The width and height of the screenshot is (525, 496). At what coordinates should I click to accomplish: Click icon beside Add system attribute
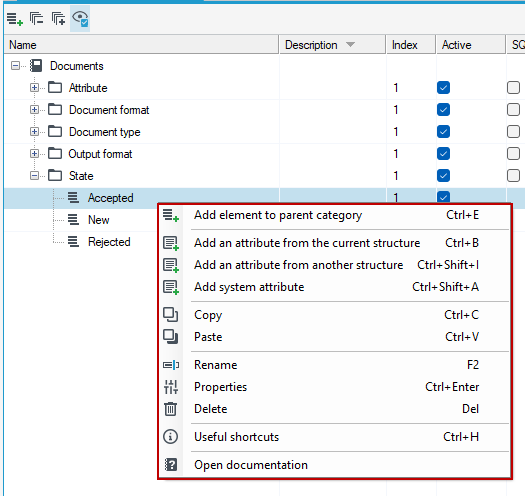pos(171,287)
